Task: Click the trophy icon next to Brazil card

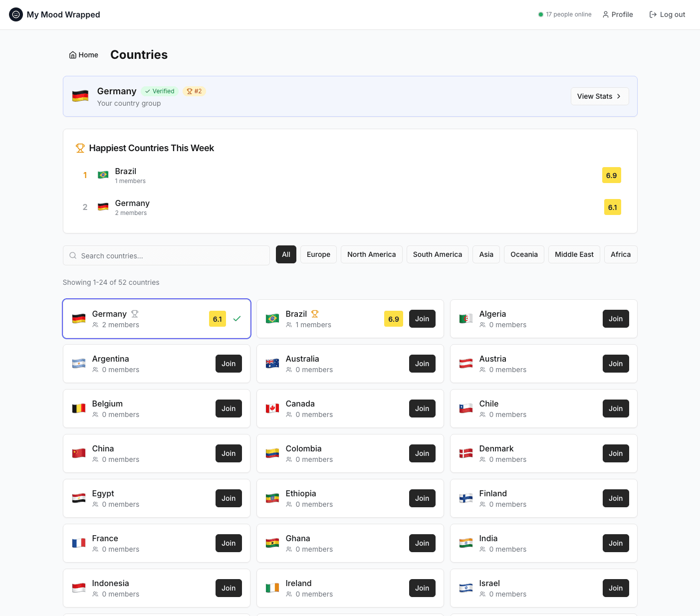Action: click(x=315, y=314)
